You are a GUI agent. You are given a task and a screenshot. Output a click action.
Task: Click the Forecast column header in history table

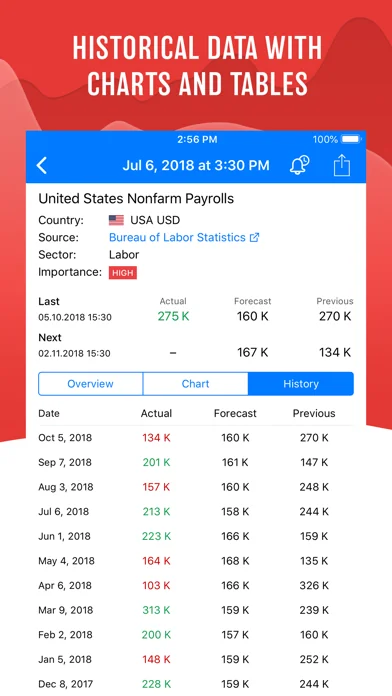coord(235,413)
